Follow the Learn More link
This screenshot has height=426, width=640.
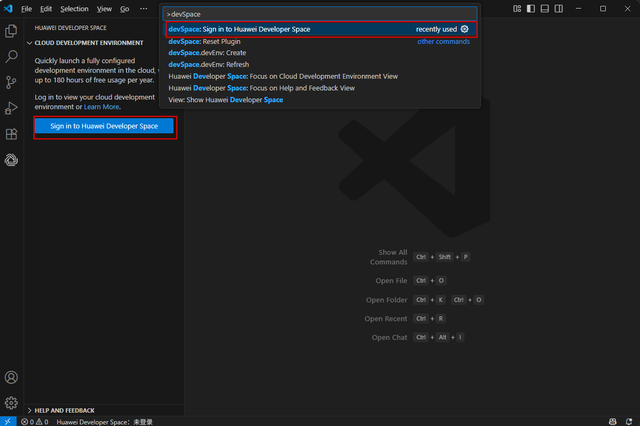point(102,106)
